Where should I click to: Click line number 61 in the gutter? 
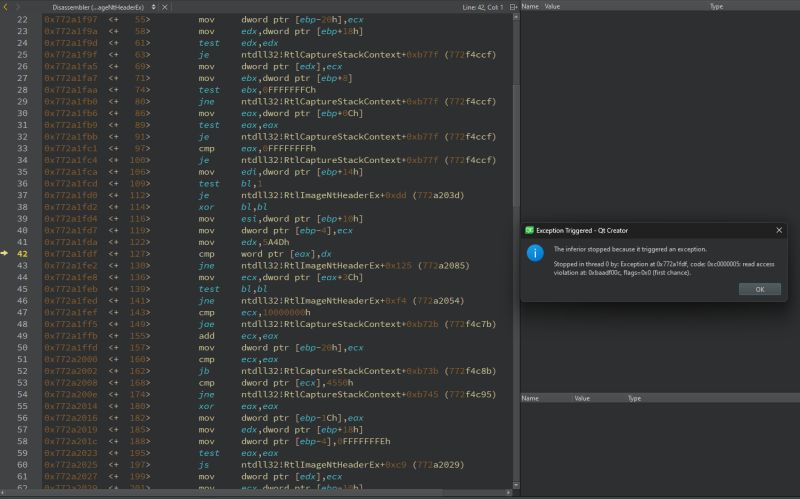tap(22, 477)
